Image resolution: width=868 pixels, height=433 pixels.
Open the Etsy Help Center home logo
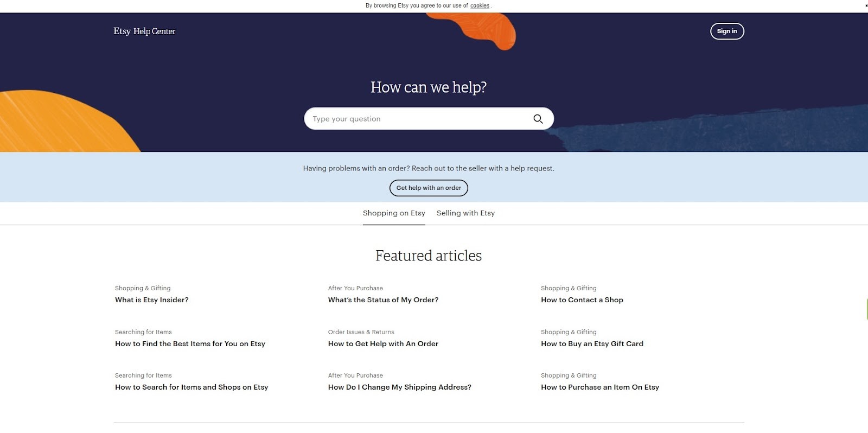(x=144, y=31)
